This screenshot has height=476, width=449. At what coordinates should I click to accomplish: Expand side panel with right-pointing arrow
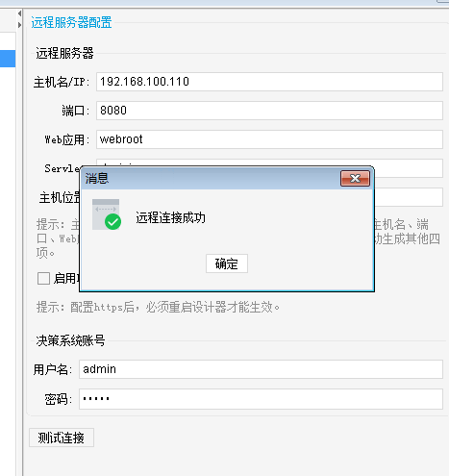point(19,25)
